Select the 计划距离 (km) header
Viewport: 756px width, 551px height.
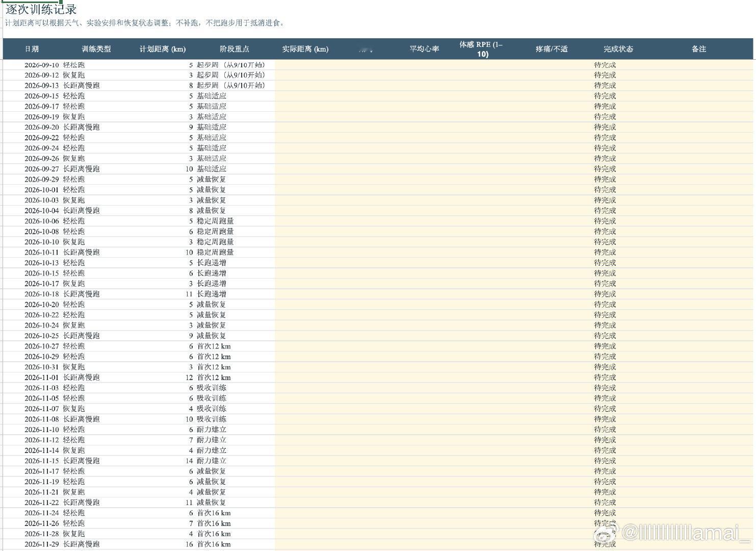[163, 49]
